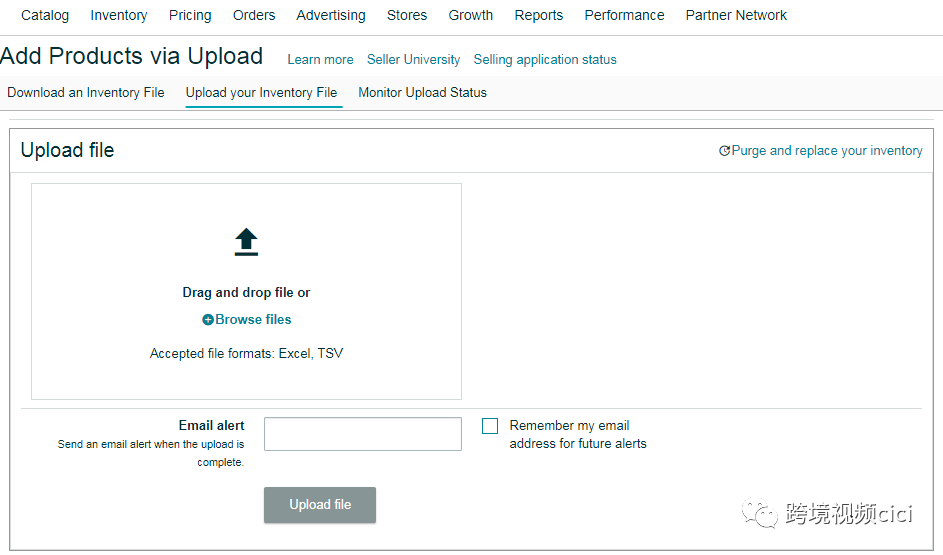Open the Reports menu

(x=538, y=15)
